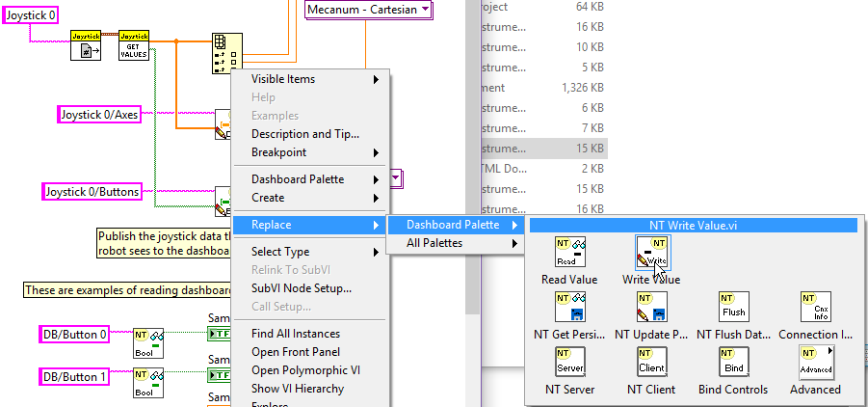Image resolution: width=868 pixels, height=407 pixels.
Task: Select Find All Instances menu item
Action: pos(296,334)
